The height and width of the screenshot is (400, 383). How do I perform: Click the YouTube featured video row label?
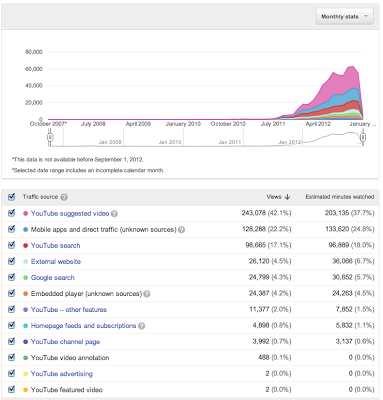click(x=67, y=390)
